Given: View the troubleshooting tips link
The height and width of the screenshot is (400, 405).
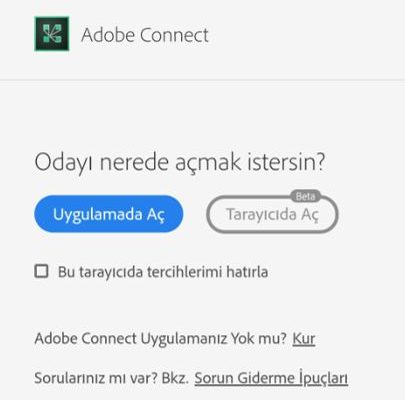Looking at the screenshot, I should [271, 378].
